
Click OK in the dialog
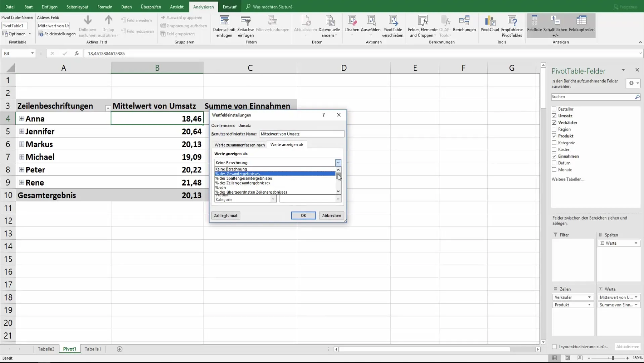tap(303, 216)
